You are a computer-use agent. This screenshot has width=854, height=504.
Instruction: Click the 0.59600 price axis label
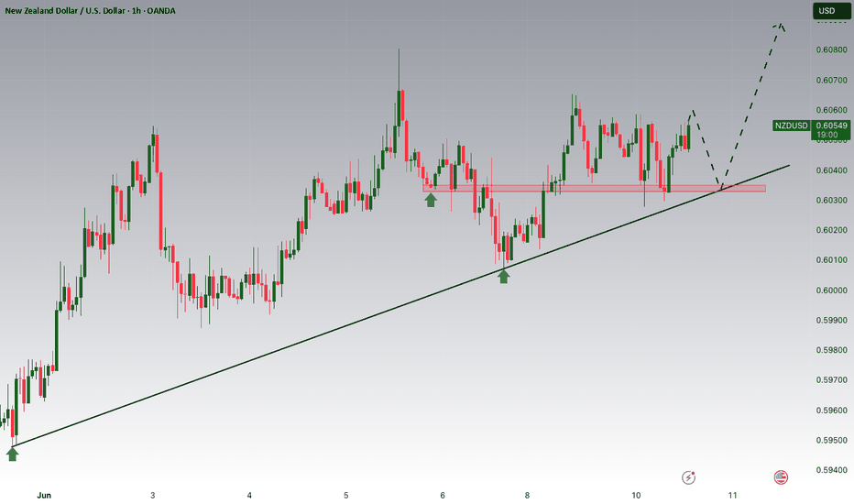(x=832, y=411)
